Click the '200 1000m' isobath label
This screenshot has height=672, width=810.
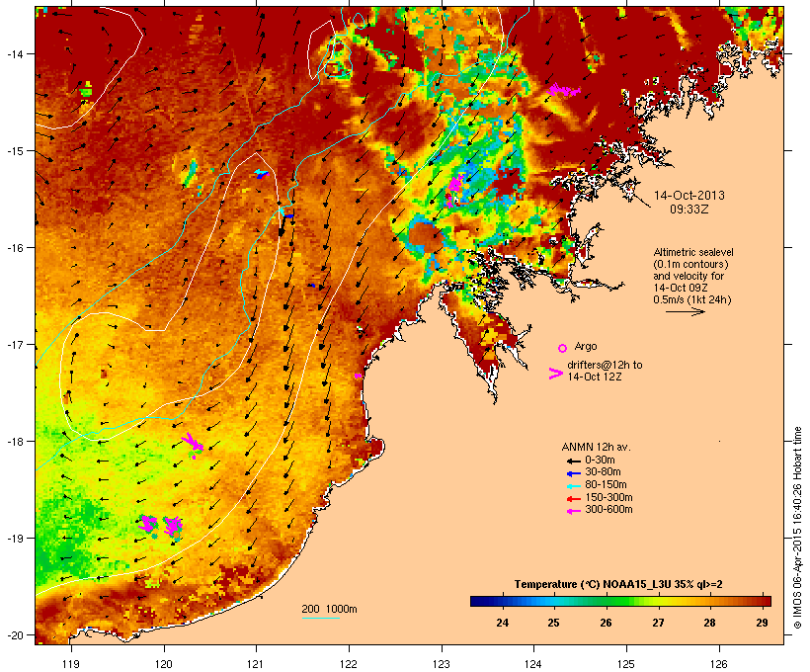click(329, 609)
